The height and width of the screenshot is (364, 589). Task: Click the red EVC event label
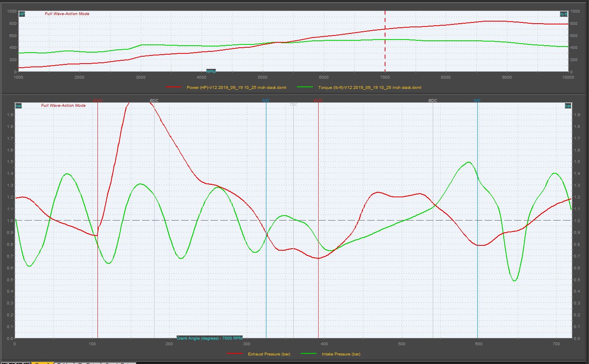click(318, 100)
